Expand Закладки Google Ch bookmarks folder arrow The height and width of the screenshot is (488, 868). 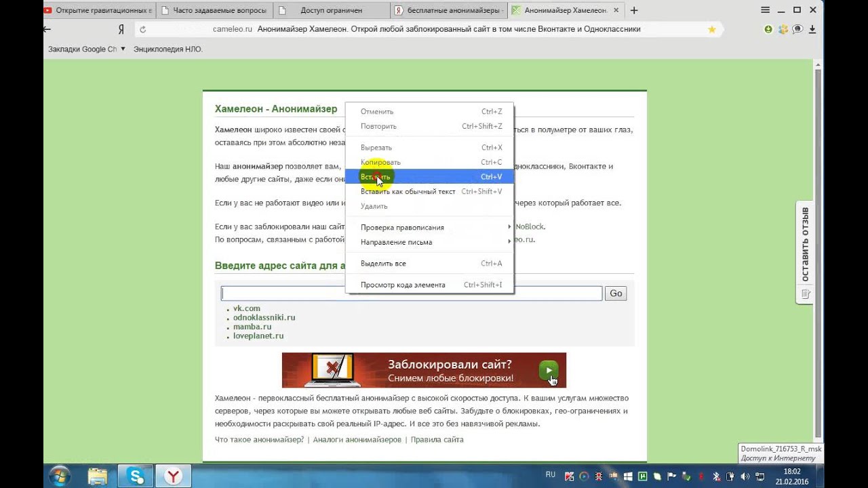(123, 49)
